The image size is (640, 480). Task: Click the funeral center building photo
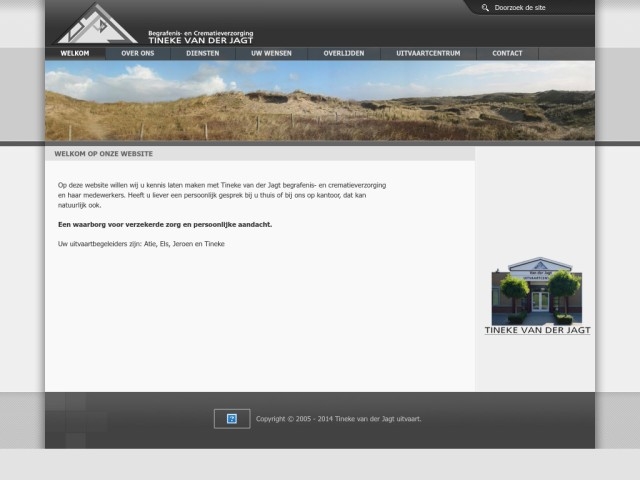coord(536,291)
